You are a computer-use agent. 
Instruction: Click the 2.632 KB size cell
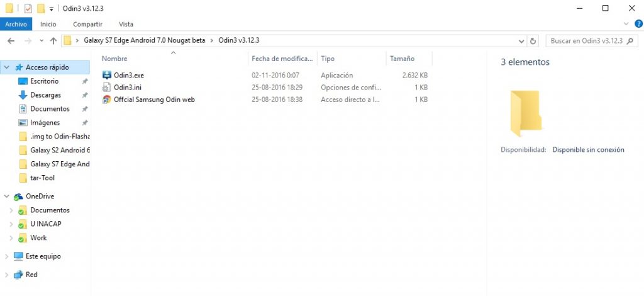click(x=415, y=75)
